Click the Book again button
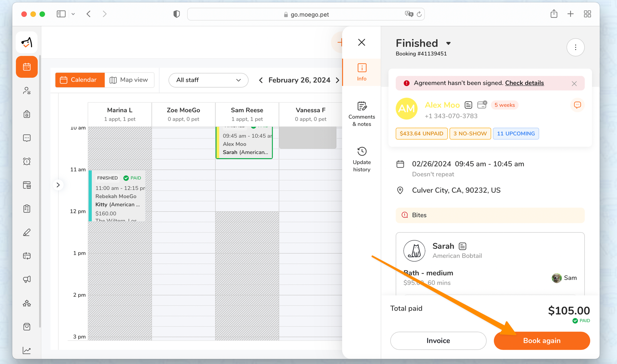 coord(542,341)
